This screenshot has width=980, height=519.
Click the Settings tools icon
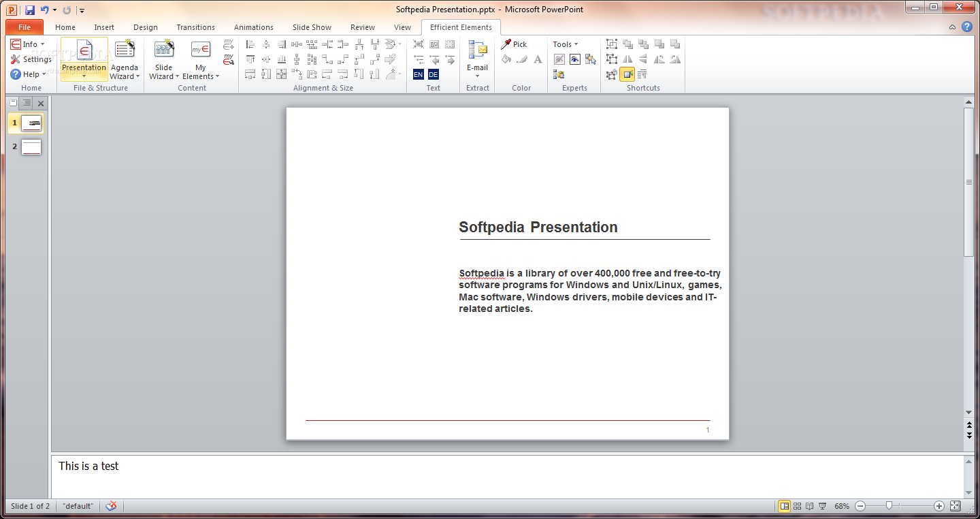pos(16,59)
